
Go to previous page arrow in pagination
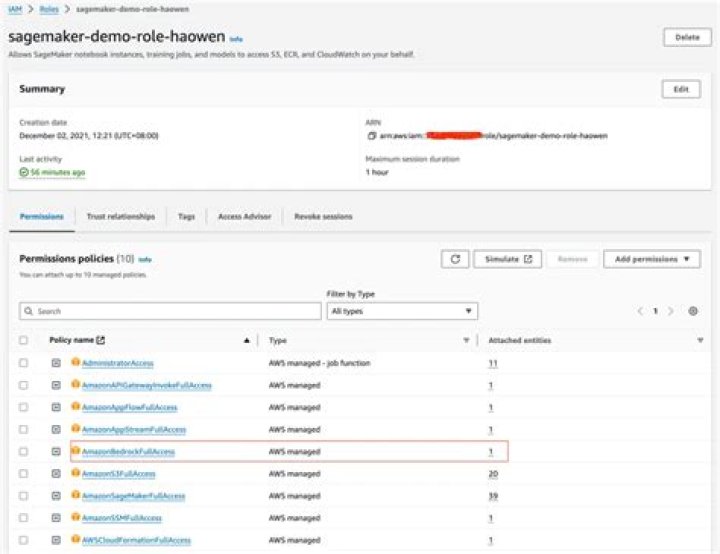(641, 311)
